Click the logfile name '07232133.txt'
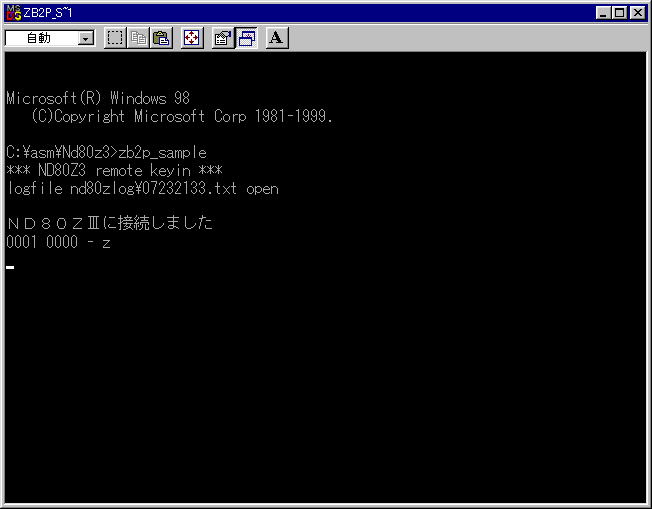Screen dimensions: 652x509 189,189
